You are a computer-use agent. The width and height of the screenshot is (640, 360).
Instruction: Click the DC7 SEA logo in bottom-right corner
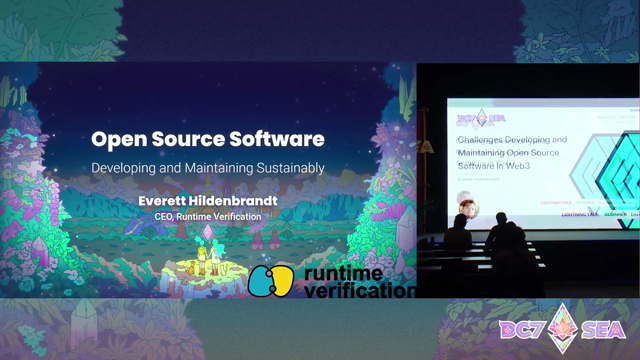click(562, 329)
